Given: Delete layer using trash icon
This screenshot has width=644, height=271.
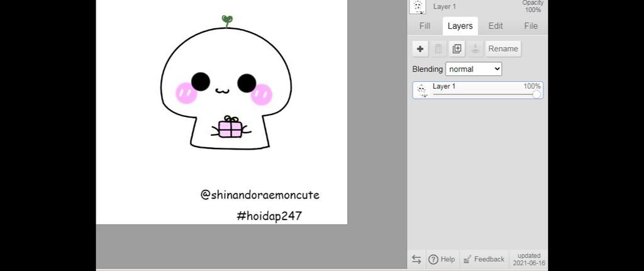Looking at the screenshot, I should tap(438, 49).
